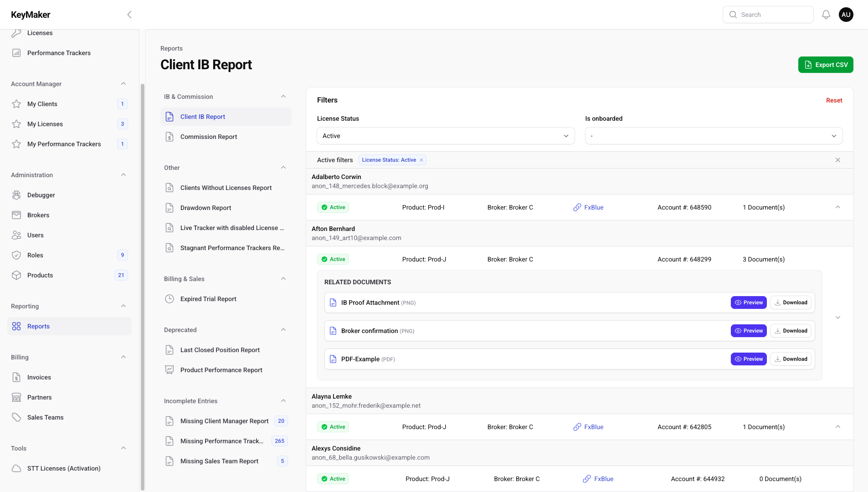Click the Brokers icon in sidebar

coord(16,215)
